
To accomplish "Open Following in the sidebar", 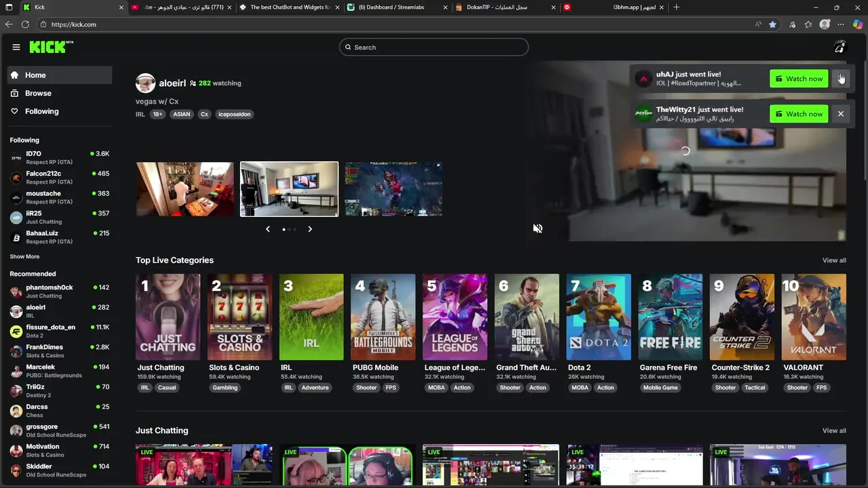I will pos(60,111).
